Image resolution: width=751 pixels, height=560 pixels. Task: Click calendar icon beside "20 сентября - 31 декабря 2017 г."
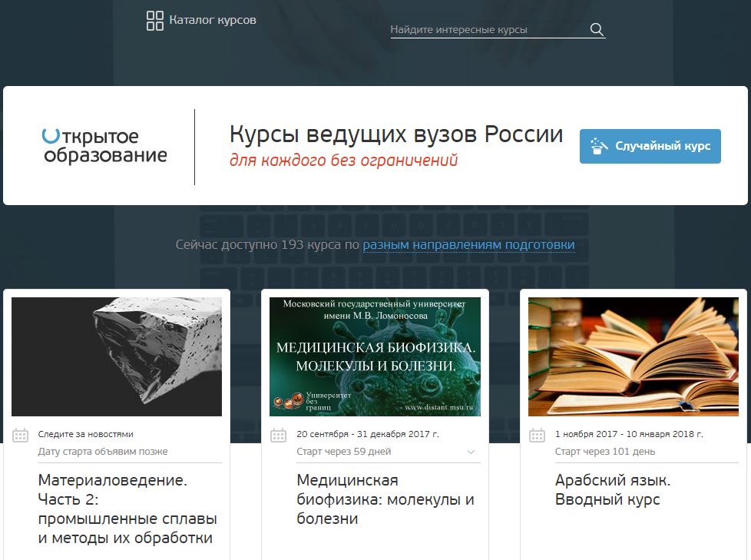click(278, 436)
